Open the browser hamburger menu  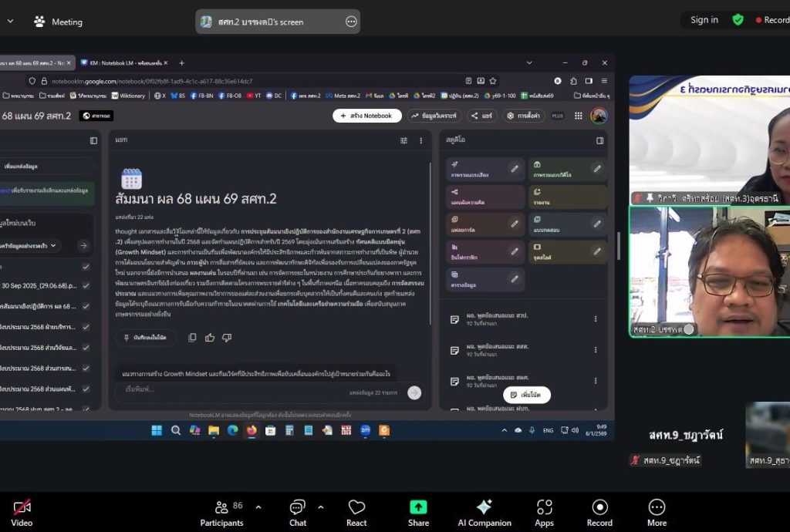click(604, 80)
